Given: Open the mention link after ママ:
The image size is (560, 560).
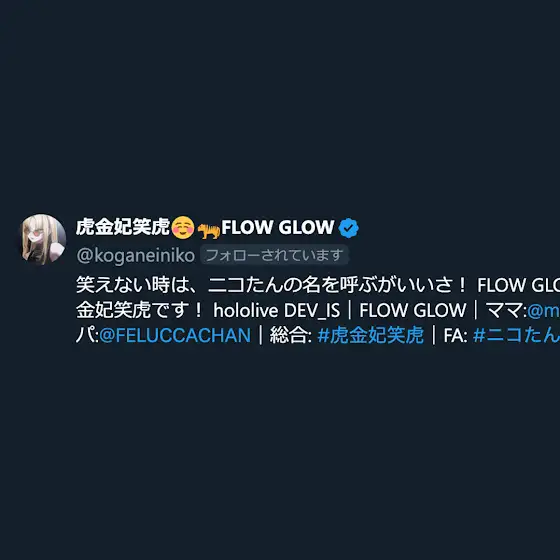Looking at the screenshot, I should [543, 310].
